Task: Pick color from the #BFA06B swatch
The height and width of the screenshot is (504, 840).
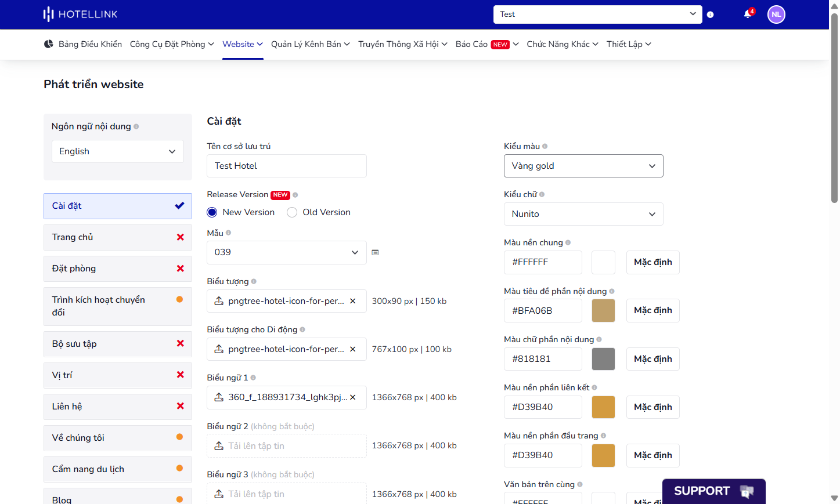Action: pyautogui.click(x=603, y=311)
